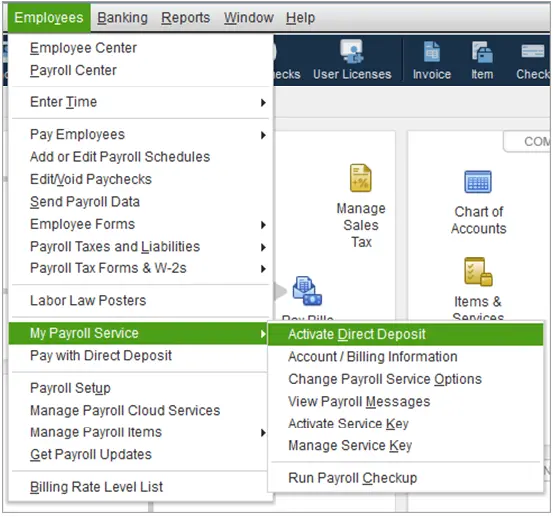Expand My Payroll Service submenu

click(x=138, y=333)
